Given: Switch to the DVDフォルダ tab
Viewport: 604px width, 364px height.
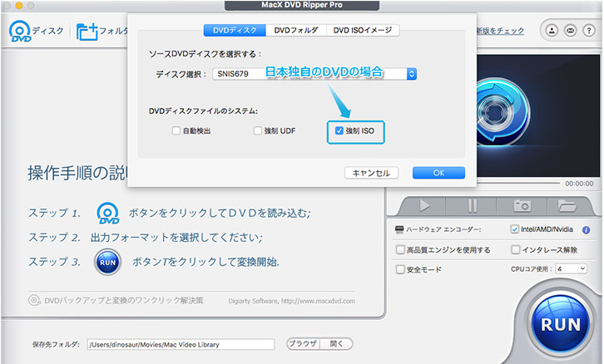Looking at the screenshot, I should click(x=296, y=30).
